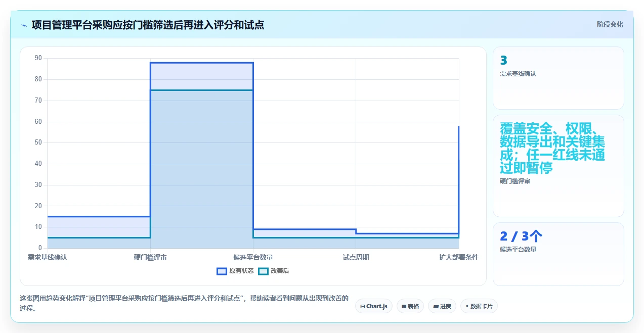Viewport: 644px width, 333px height.
Task: Click the teal 改善后 legend color box
Action: click(263, 271)
